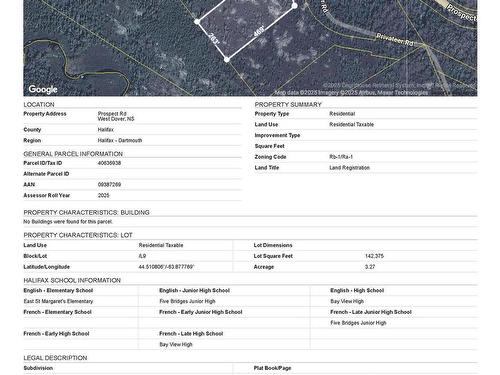Select the westernmost parcel corner point on map
Image resolution: width=500 pixels, height=375 pixels.
click(197, 22)
